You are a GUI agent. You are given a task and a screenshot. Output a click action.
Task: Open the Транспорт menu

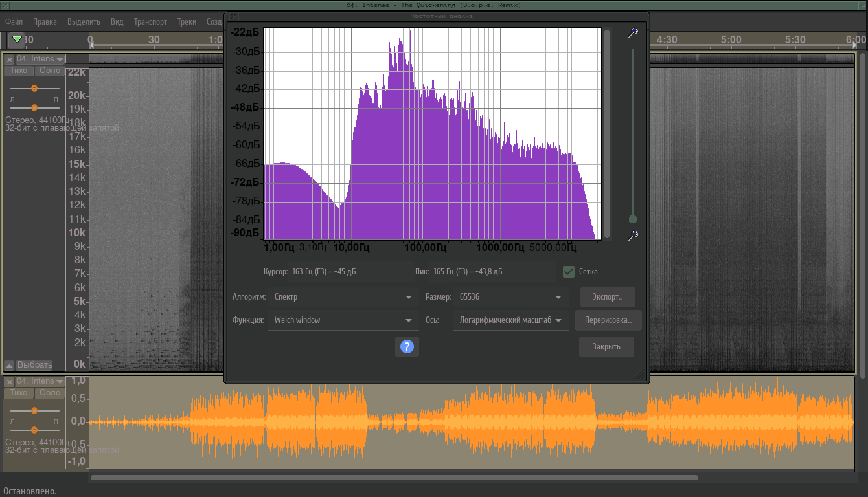(150, 21)
